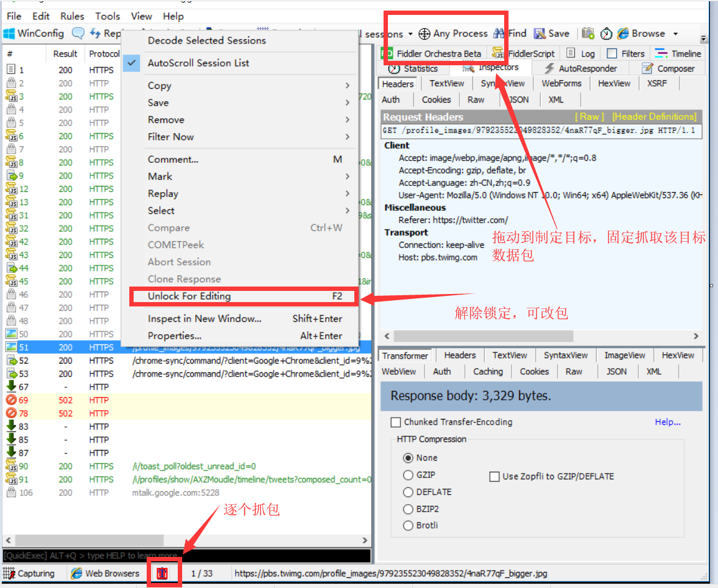Open Find with the binoculars icon

[x=499, y=34]
